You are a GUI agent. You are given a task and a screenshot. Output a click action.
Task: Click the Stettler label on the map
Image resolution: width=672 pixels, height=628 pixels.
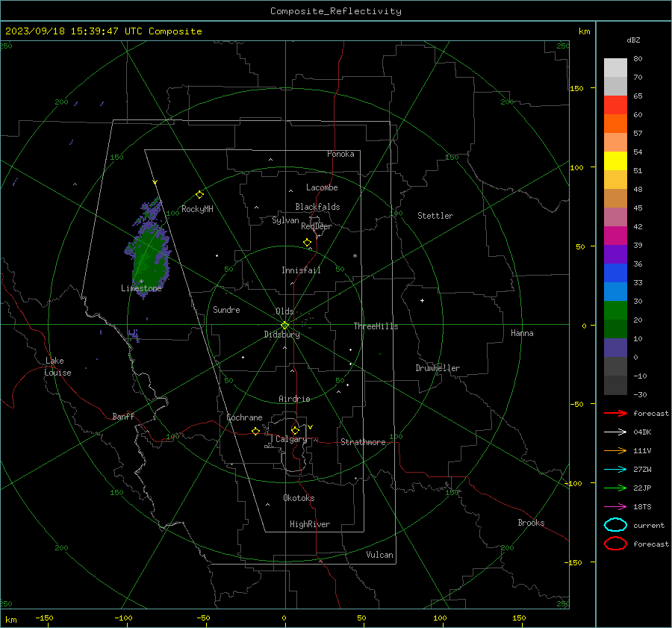pos(435,216)
